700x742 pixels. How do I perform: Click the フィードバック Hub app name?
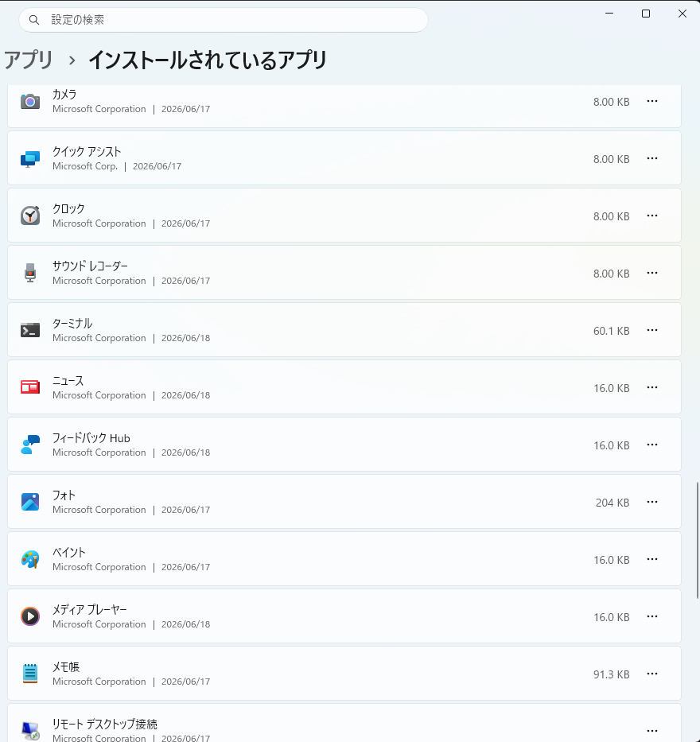91,438
